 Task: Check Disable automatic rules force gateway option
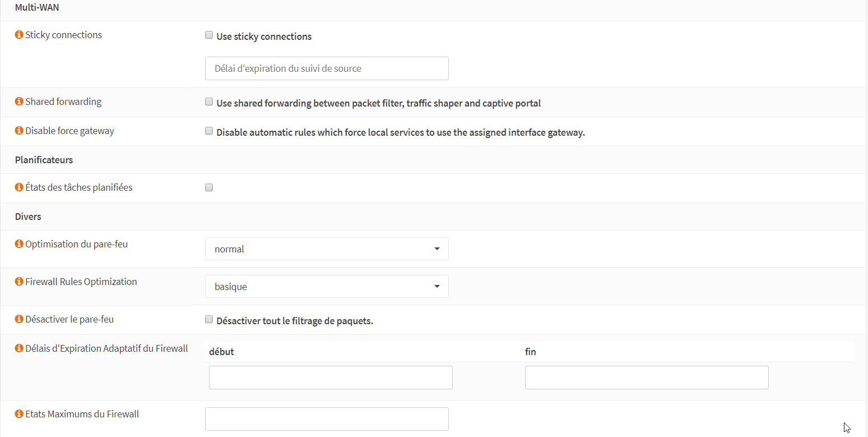(209, 131)
